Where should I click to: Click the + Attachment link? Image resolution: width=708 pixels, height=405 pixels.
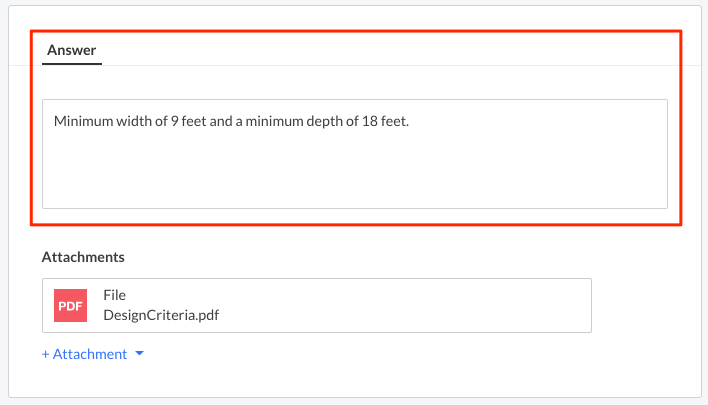click(84, 354)
